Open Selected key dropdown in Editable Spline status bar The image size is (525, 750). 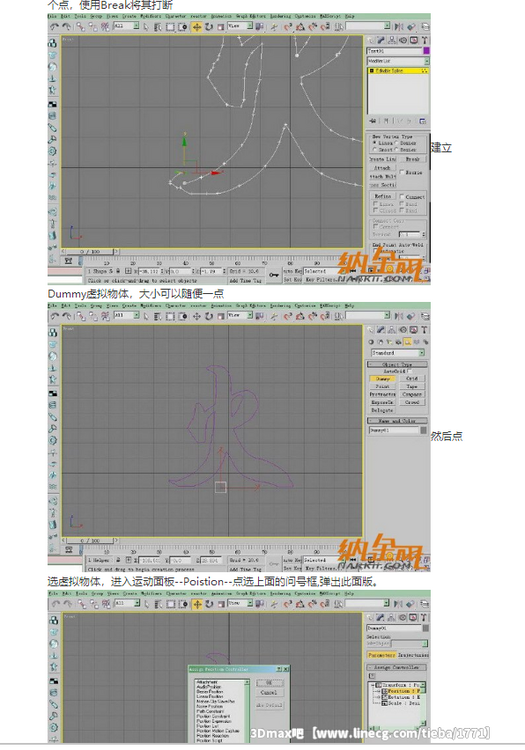coord(326,271)
